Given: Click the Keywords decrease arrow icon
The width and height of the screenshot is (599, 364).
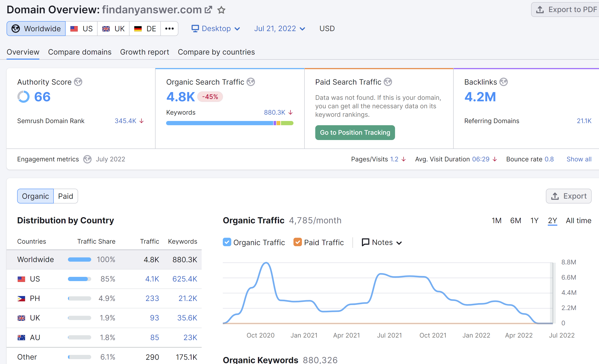Looking at the screenshot, I should pyautogui.click(x=291, y=112).
